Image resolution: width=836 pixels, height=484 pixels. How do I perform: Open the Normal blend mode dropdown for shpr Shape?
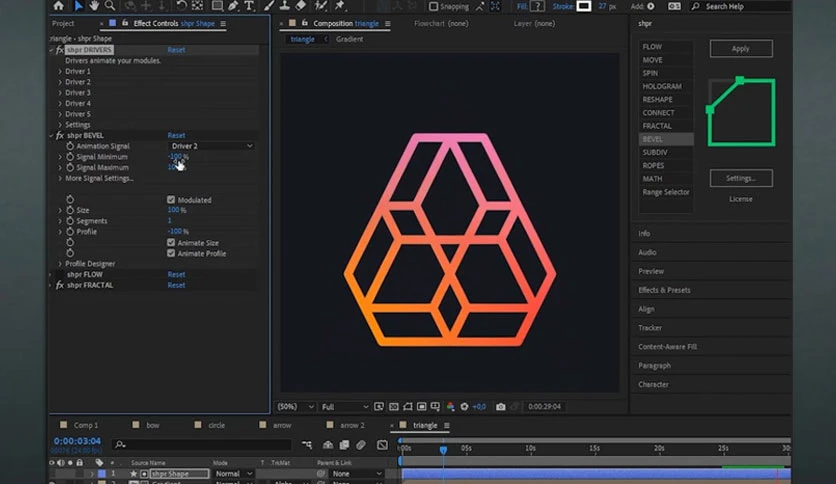234,473
